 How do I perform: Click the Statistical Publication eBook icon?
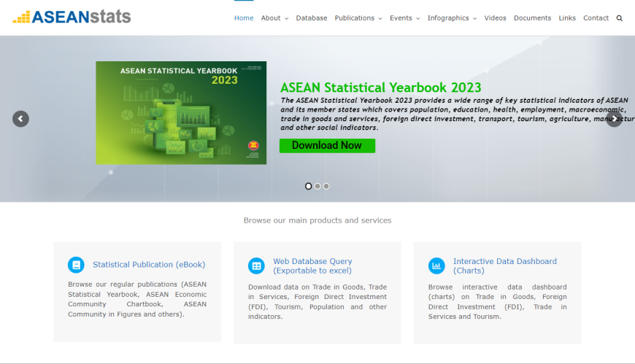tap(76, 265)
